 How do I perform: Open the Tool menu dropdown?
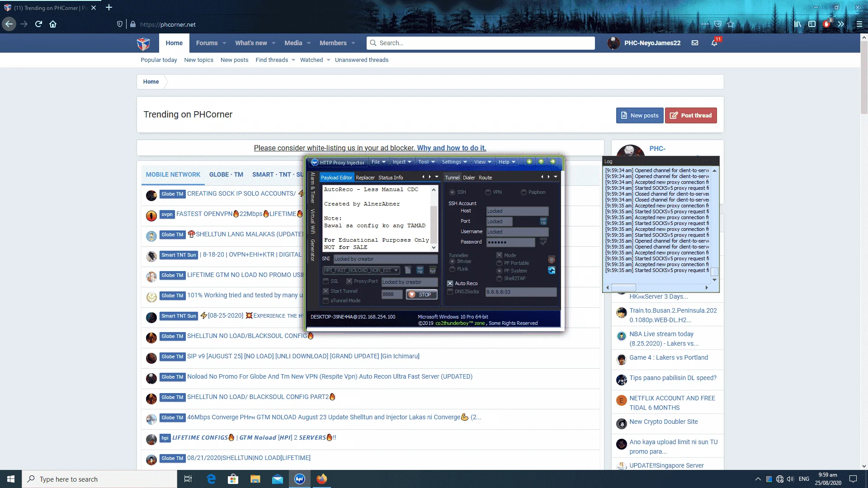point(426,162)
